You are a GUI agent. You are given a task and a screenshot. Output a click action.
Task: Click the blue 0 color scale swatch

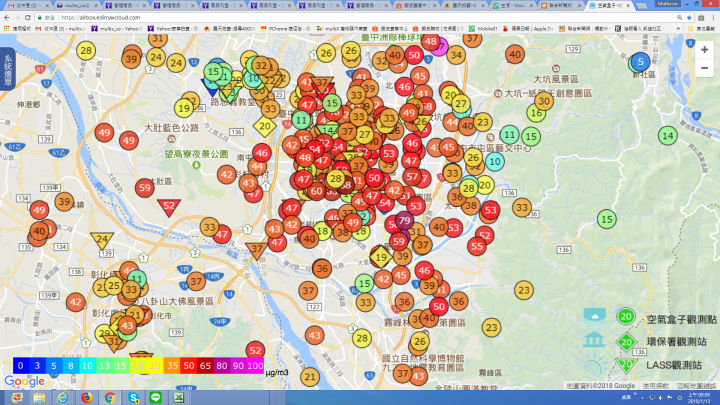(20, 366)
